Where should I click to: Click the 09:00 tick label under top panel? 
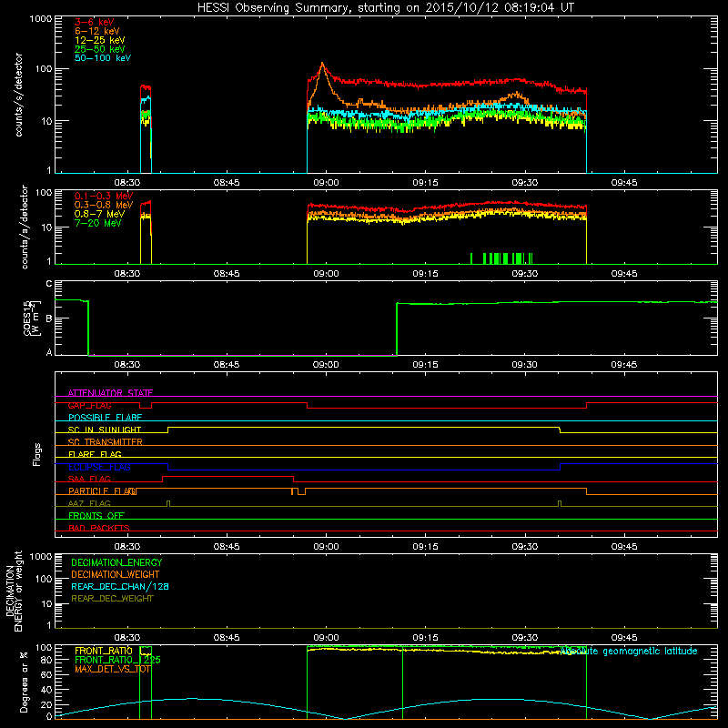click(x=326, y=183)
